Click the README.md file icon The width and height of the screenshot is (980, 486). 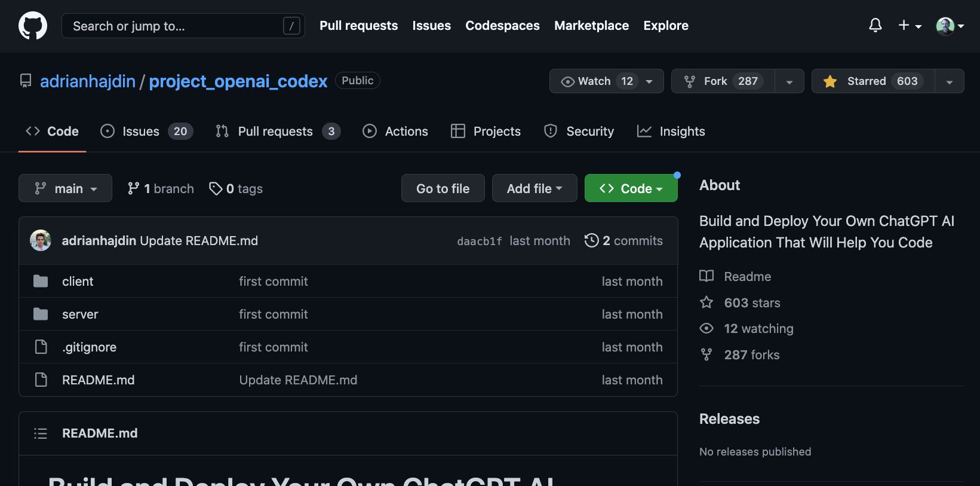[x=41, y=380]
